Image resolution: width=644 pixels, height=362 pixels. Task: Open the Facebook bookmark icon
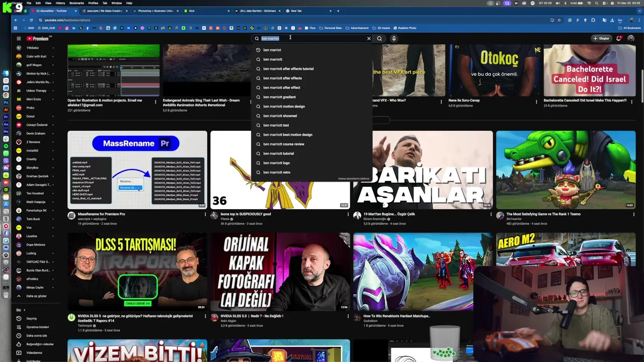tap(88, 28)
